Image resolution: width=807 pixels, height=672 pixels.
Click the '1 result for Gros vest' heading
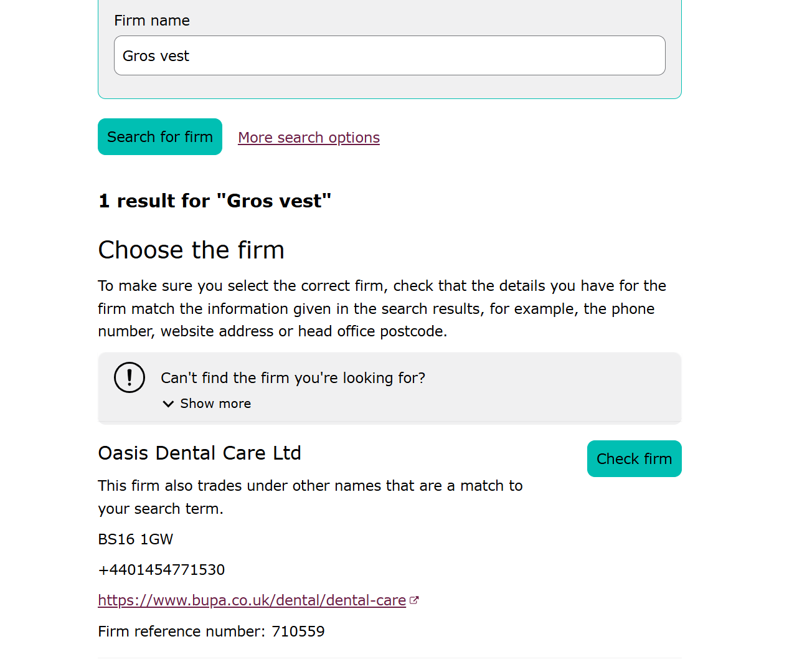[215, 201]
